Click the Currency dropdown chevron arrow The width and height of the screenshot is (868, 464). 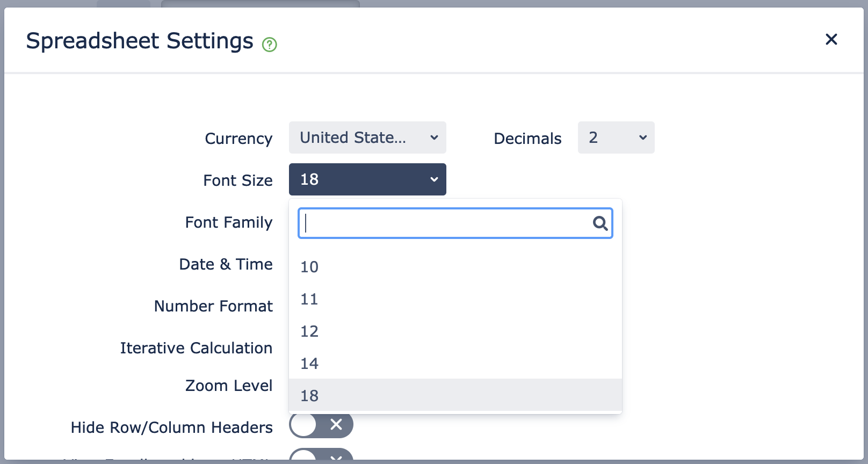pos(434,137)
